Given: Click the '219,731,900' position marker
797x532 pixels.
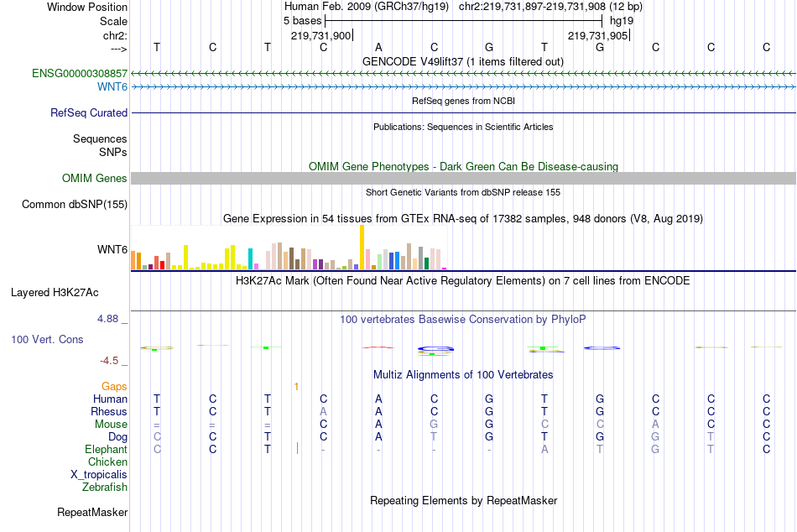Looking at the screenshot, I should pyautogui.click(x=320, y=35).
